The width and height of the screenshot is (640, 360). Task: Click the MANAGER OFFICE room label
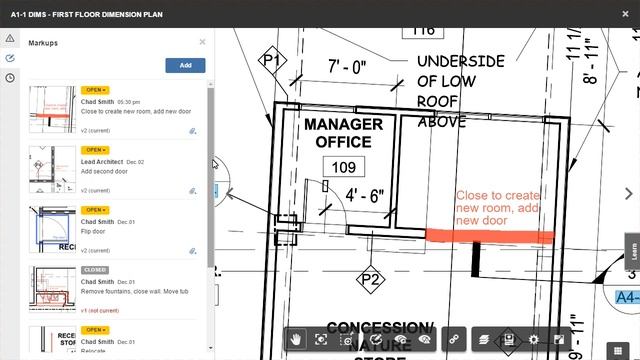(343, 133)
